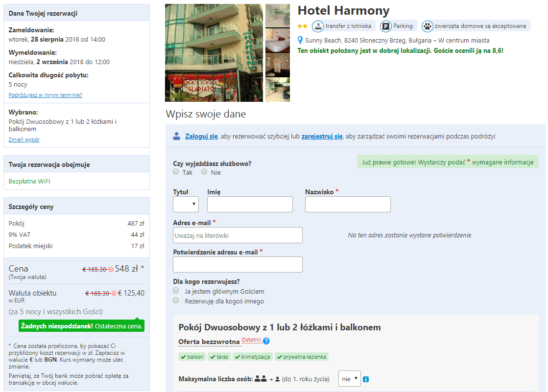Focus the Imię input field
The height and width of the screenshot is (392, 548).
(250, 205)
